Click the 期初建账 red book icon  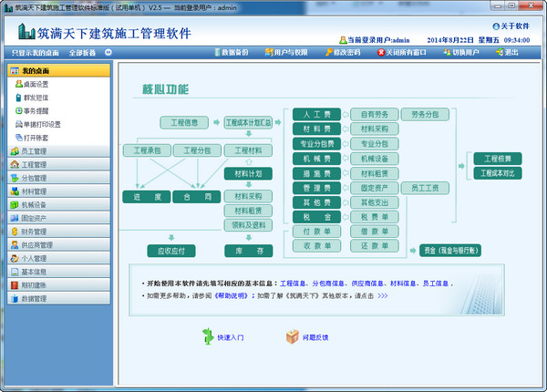[x=15, y=285]
